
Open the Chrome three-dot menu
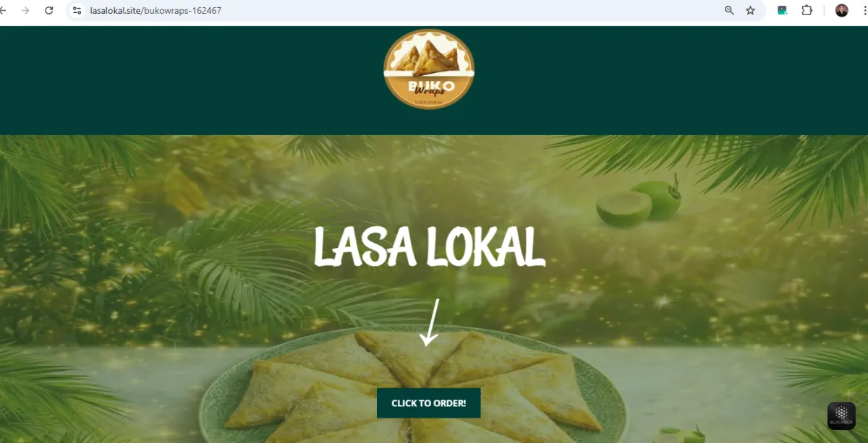click(x=864, y=10)
